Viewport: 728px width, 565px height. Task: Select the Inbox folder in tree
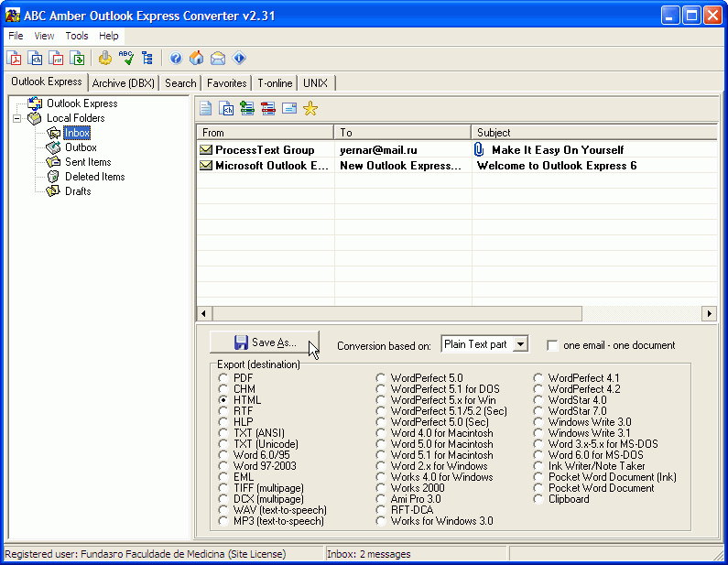(x=77, y=133)
